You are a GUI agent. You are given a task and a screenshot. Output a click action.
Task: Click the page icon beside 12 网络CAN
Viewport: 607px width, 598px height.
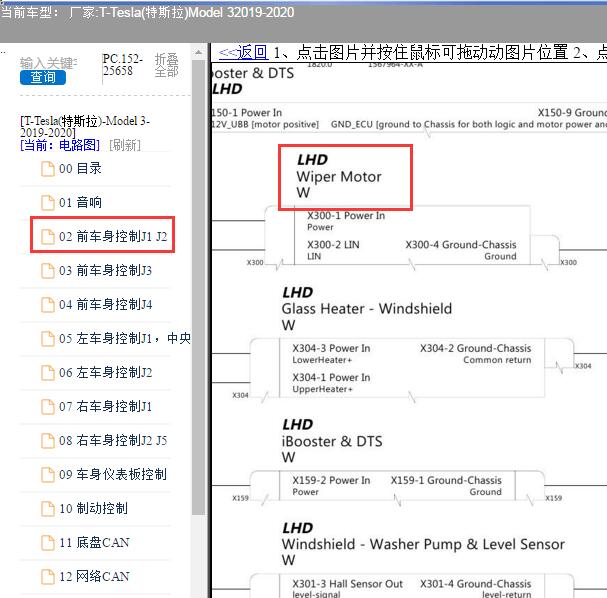[x=48, y=577]
